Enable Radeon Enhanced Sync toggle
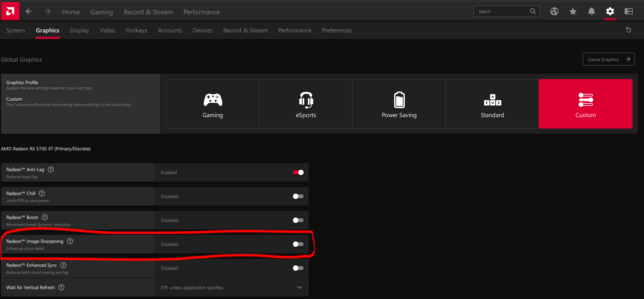 298,268
